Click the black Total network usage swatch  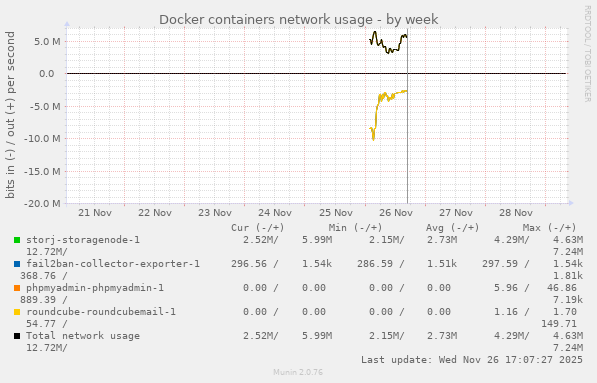pos(17,336)
